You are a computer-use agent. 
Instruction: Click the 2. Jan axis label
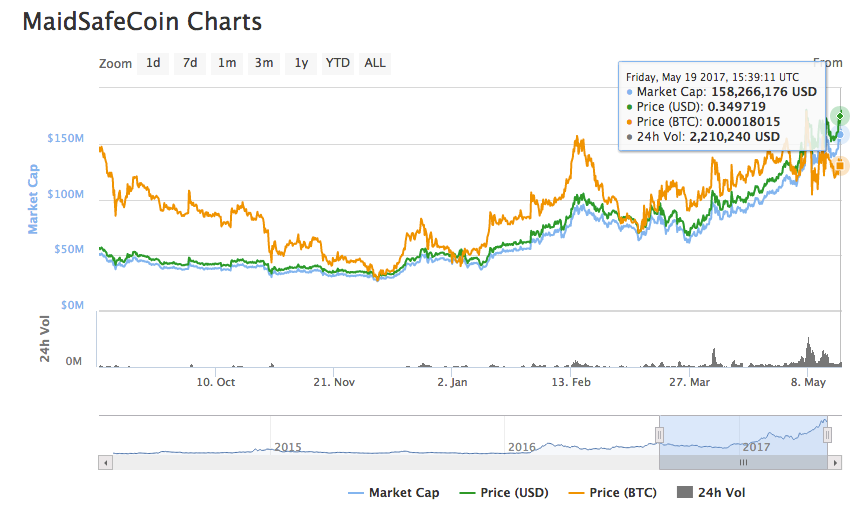(x=452, y=382)
